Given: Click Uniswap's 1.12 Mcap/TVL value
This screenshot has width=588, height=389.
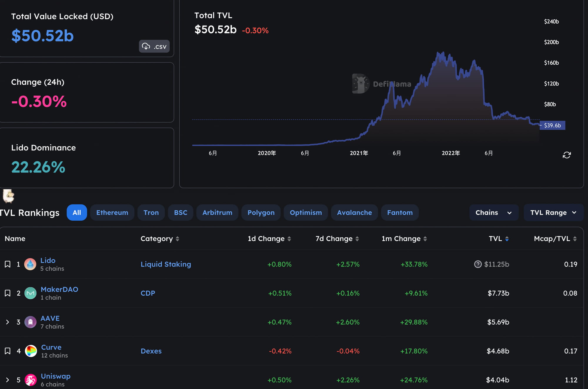Looking at the screenshot, I should tap(571, 380).
